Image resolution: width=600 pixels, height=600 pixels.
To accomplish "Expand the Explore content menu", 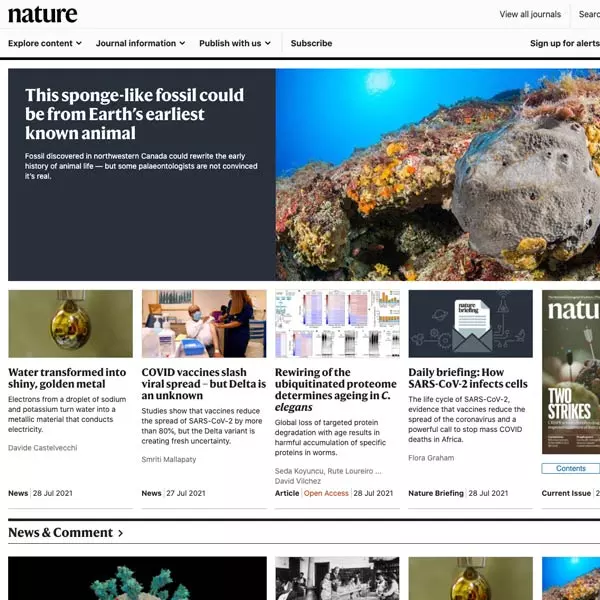I will tap(45, 43).
